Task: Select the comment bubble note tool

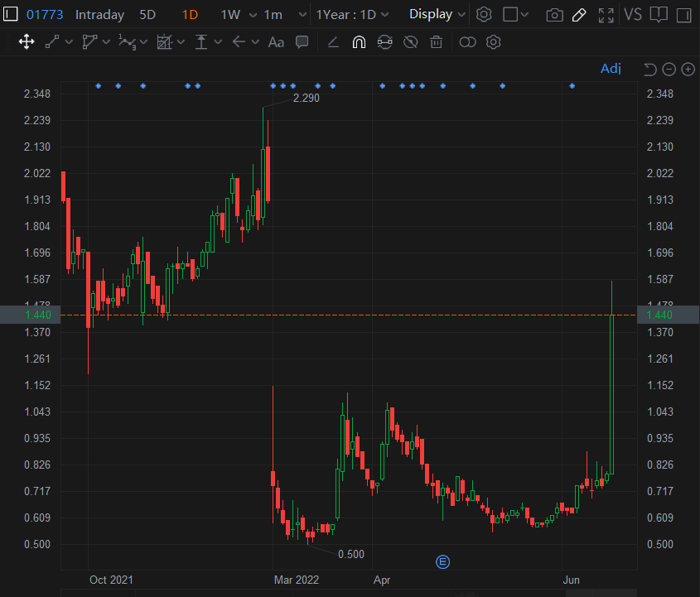Action: [302, 42]
